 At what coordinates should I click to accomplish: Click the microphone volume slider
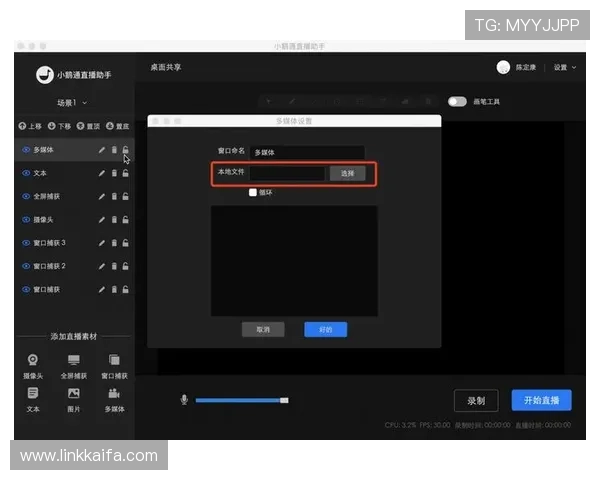[241, 400]
